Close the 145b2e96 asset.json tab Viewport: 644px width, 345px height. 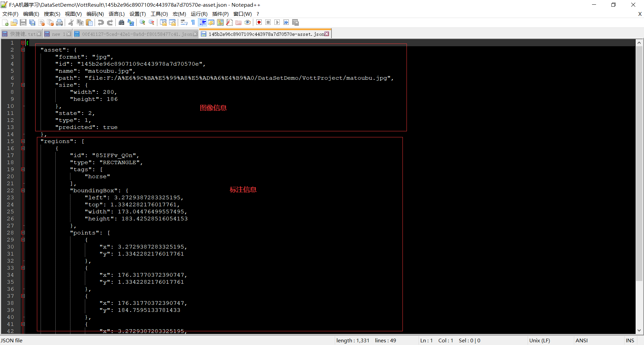[327, 33]
